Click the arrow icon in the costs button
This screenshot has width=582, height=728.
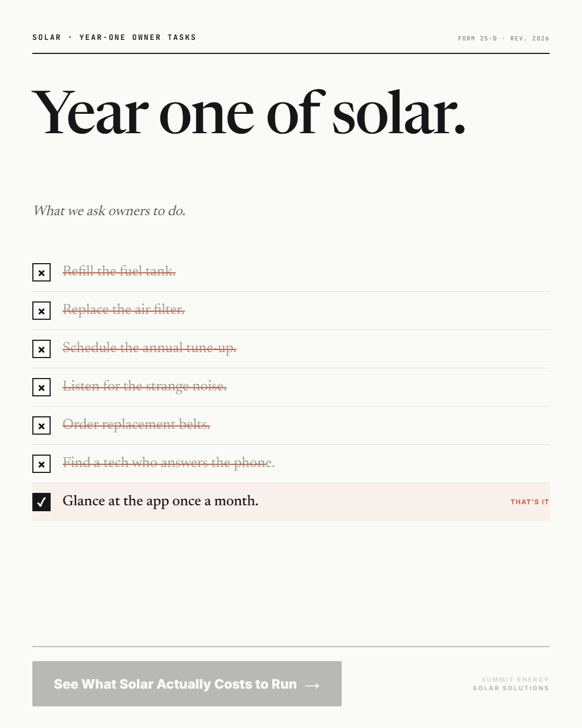[x=313, y=685]
